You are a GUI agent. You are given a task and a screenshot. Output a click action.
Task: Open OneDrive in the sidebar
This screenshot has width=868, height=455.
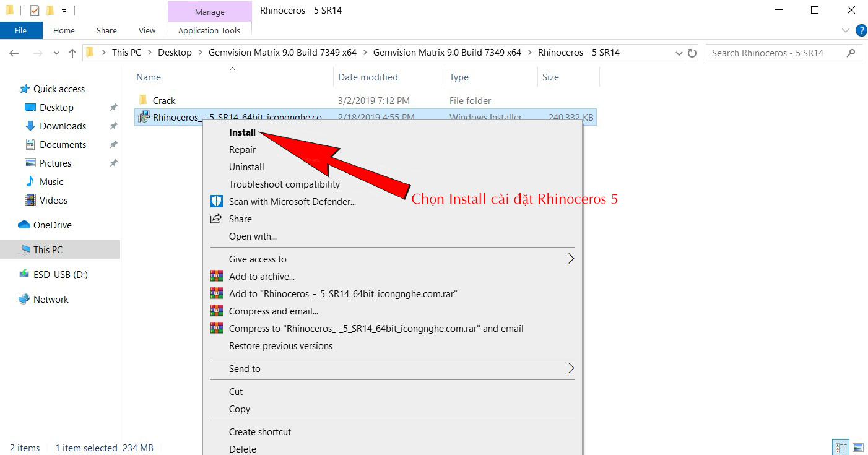tap(52, 225)
